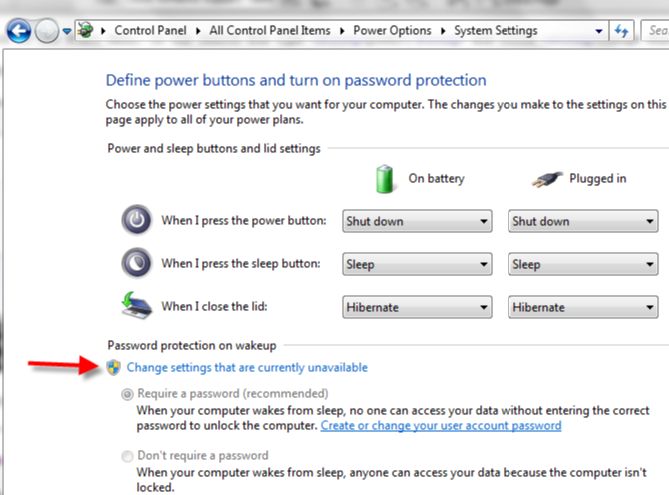Click the power plug icon
This screenshot has height=495, width=669.
547,179
